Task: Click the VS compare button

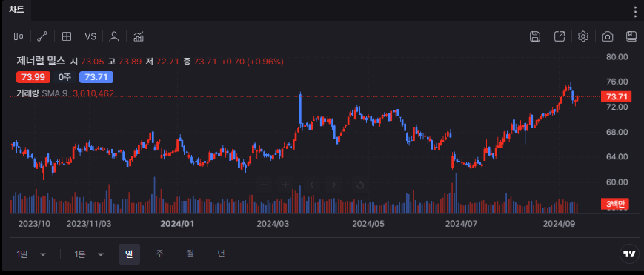Action: click(x=90, y=36)
